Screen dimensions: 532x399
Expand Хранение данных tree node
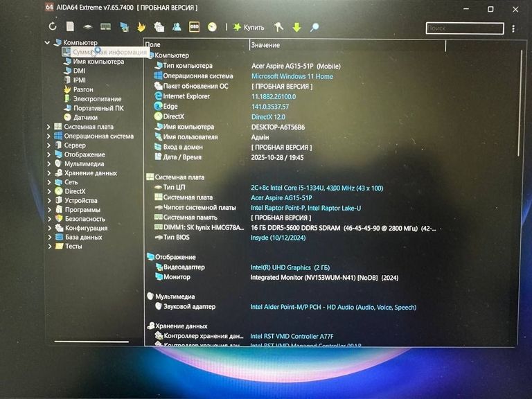(x=49, y=173)
